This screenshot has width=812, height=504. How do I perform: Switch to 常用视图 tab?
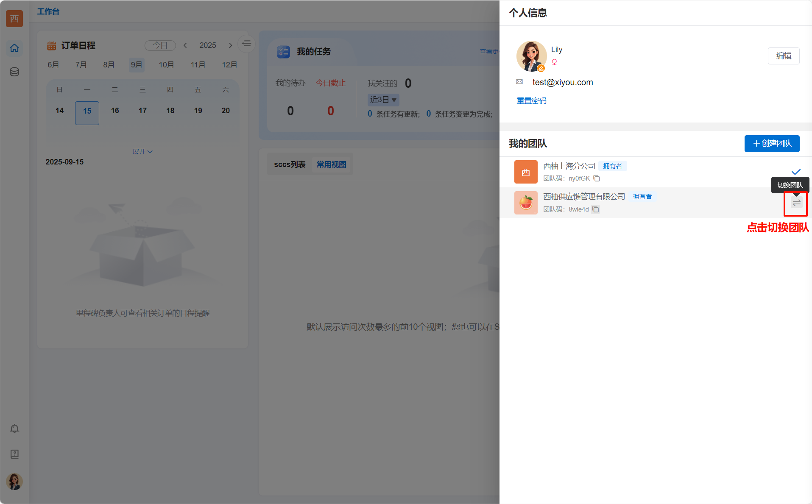[331, 164]
